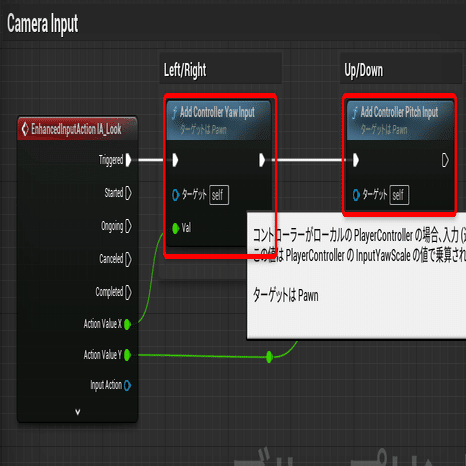Screen dimensions: 466x466
Task: Select the Camera Input comment title
Action: pyautogui.click(x=42, y=24)
